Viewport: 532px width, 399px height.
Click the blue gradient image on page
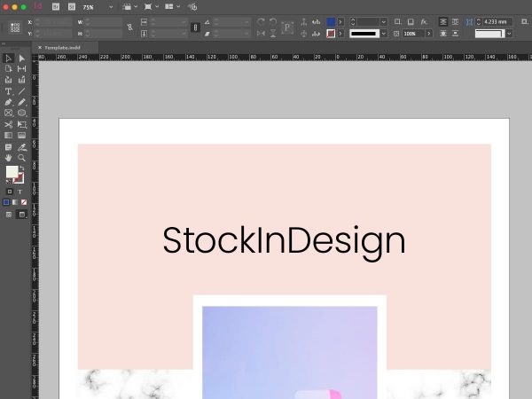point(290,352)
